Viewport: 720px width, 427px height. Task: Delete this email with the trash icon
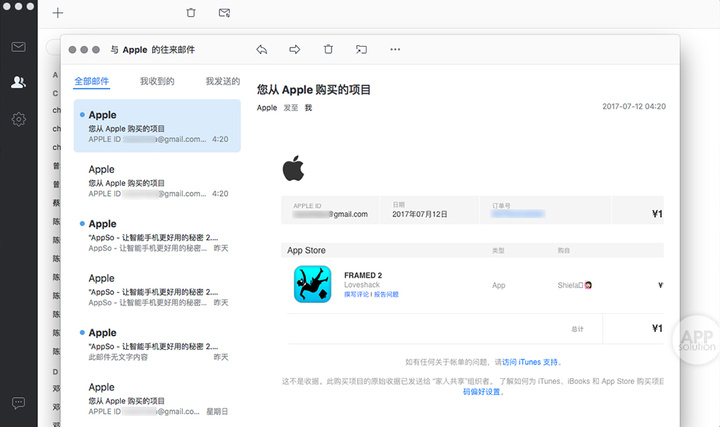pyautogui.click(x=328, y=49)
